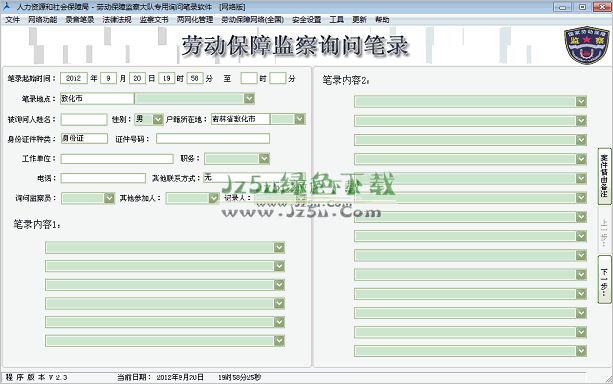Expand second dropdown under 笔录内容1
This screenshot has height=384, width=613.
pyautogui.click(x=279, y=266)
